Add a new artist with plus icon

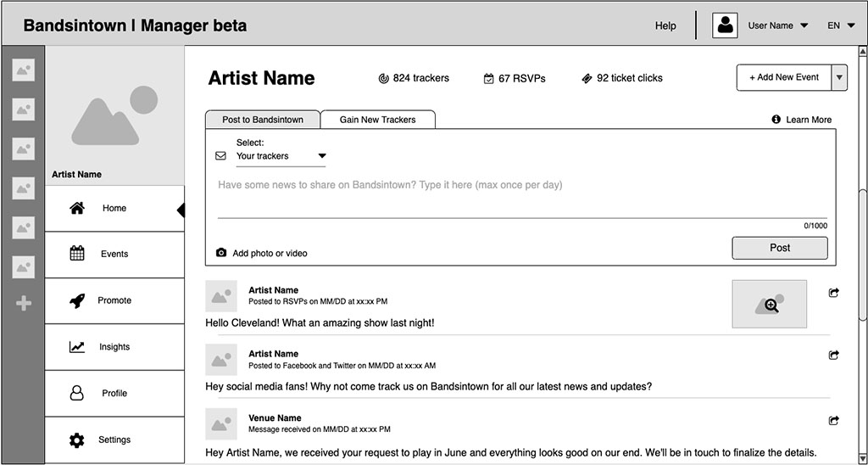[x=23, y=303]
